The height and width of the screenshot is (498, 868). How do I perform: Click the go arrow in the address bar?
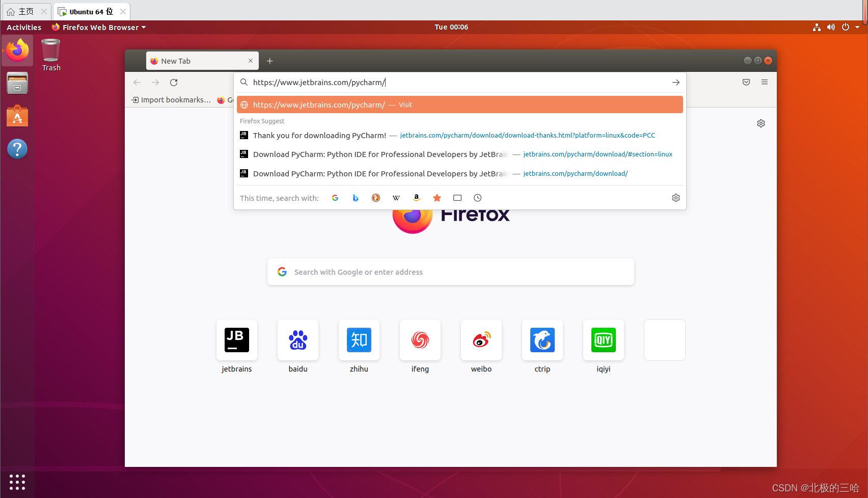point(675,83)
